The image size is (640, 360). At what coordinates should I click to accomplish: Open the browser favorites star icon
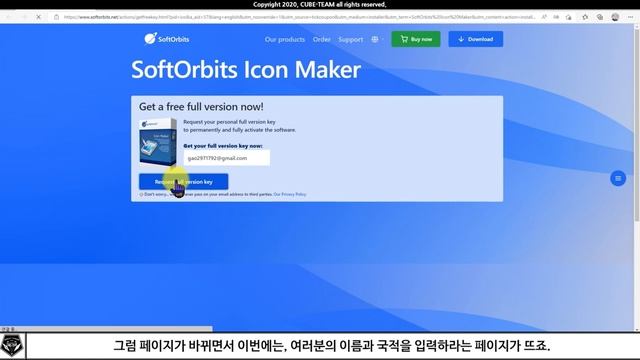[x=585, y=17]
